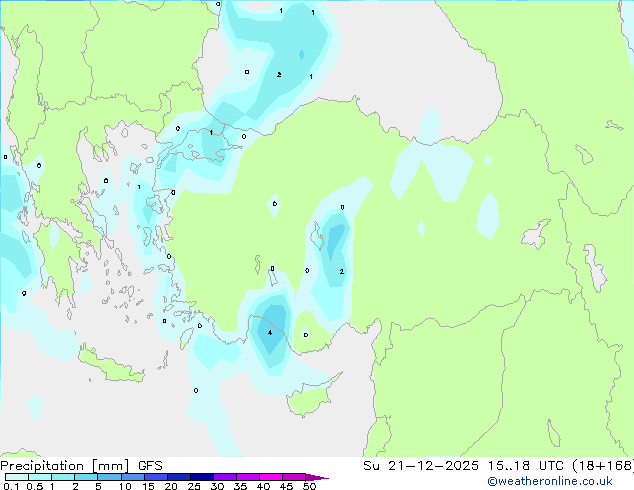The width and height of the screenshot is (634, 490).
Task: Pick the 10–15 mm legend color swatch
Action: (x=132, y=477)
